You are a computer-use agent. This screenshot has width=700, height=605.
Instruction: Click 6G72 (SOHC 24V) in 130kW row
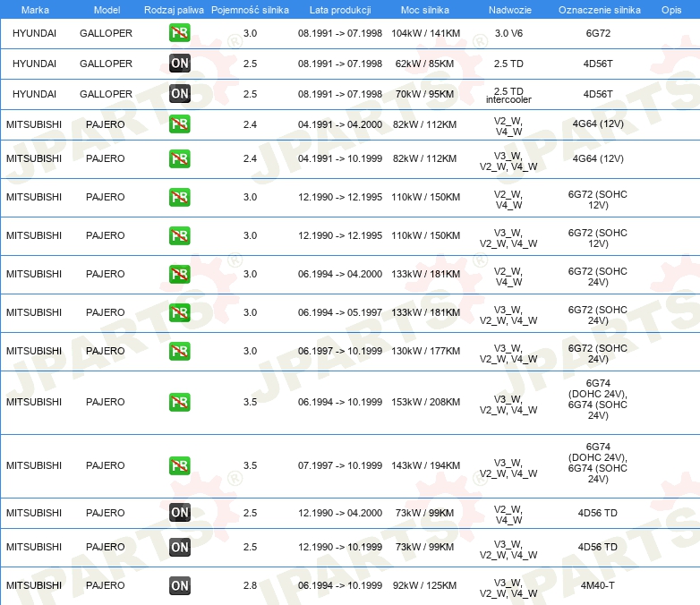(597, 354)
